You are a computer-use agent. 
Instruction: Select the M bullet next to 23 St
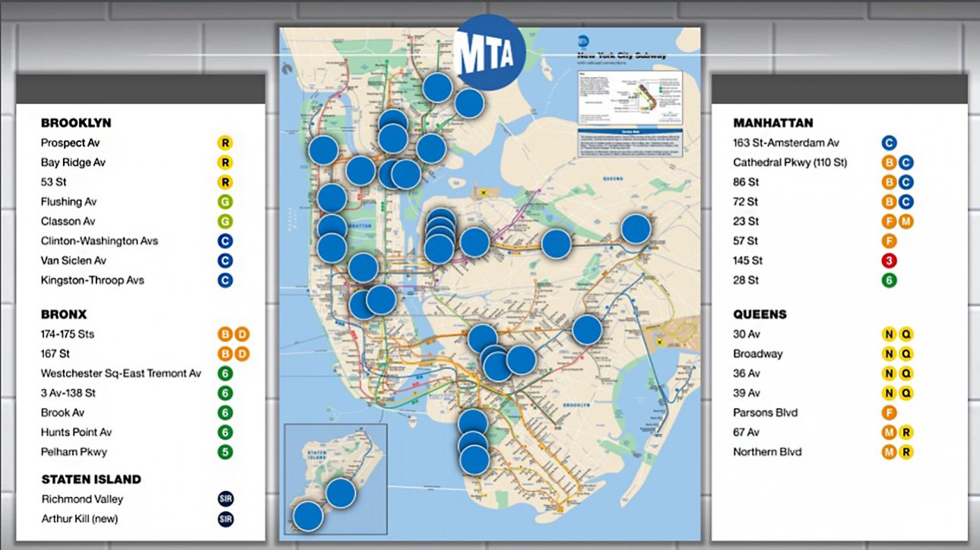[905, 222]
